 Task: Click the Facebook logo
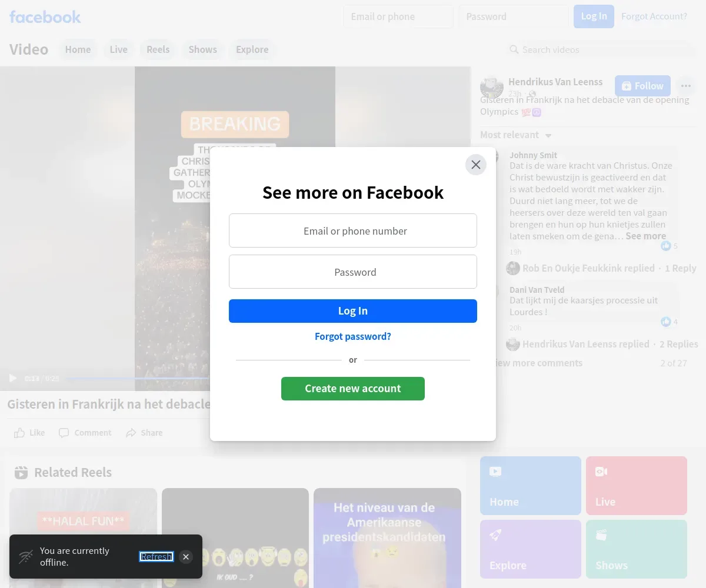click(45, 16)
